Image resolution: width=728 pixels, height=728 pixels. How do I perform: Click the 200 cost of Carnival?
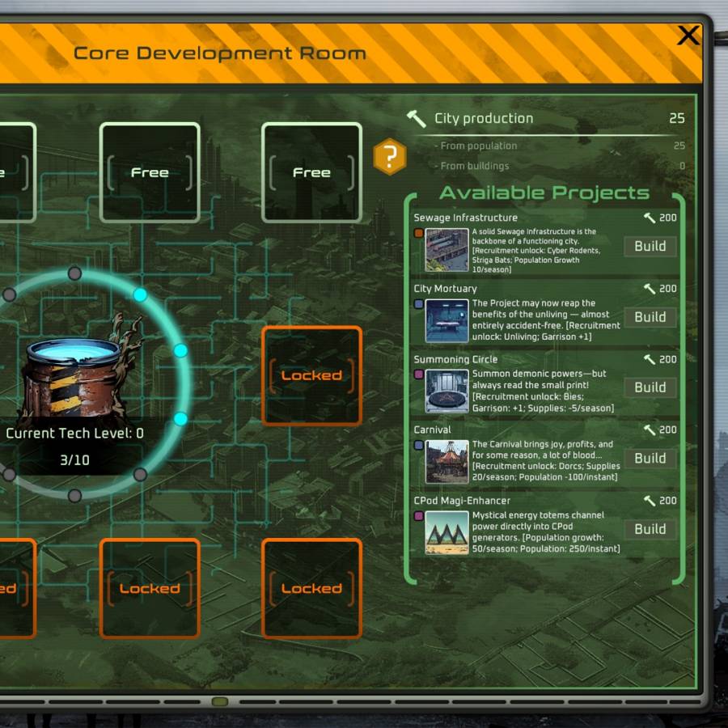667,430
